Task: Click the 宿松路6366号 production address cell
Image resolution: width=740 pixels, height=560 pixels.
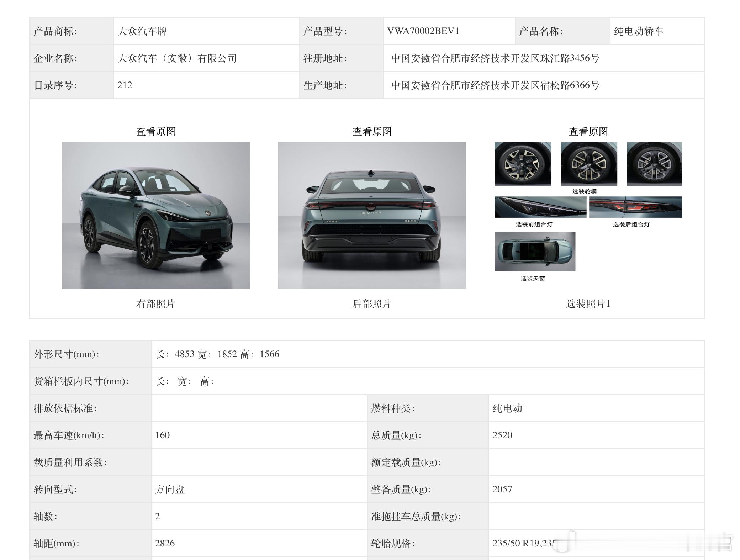Action: click(x=495, y=85)
